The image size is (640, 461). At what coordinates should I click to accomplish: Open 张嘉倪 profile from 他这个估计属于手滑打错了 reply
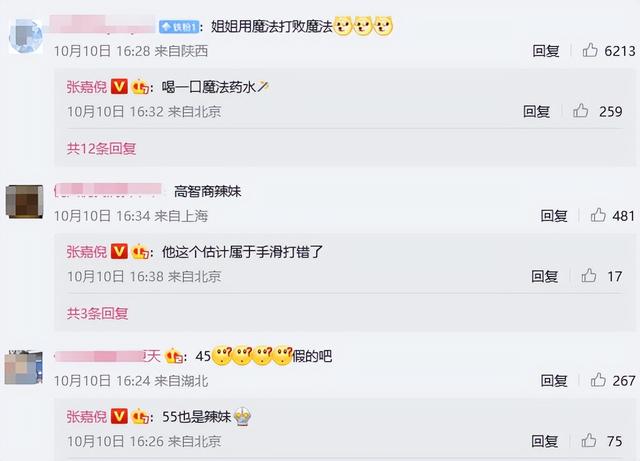(x=87, y=252)
